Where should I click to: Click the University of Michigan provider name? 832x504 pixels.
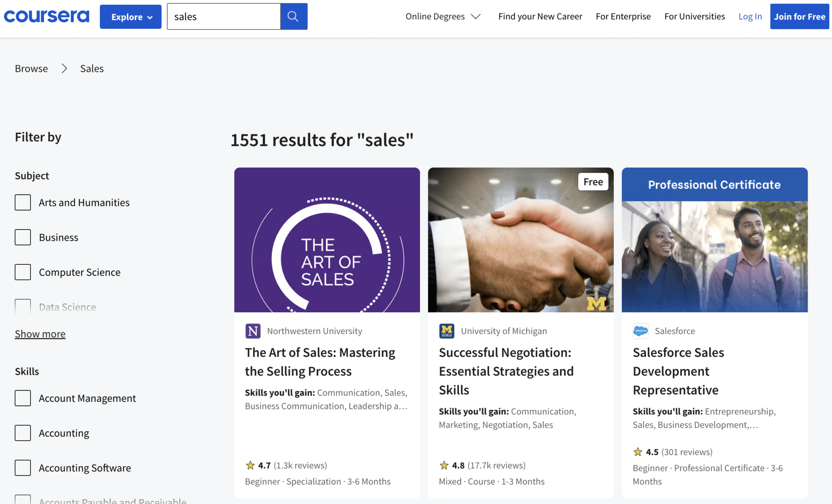pos(504,331)
